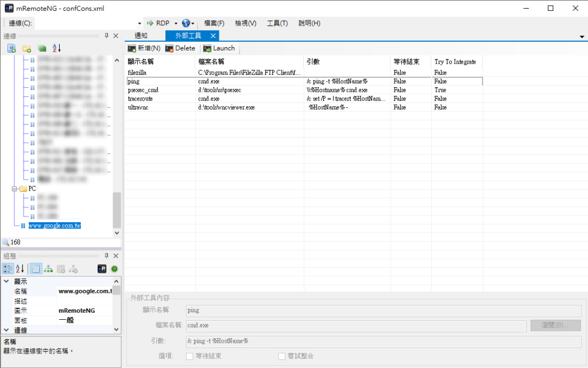Image resolution: width=588 pixels, height=368 pixels.
Task: Pin the 連線 connections panel
Action: 106,36
